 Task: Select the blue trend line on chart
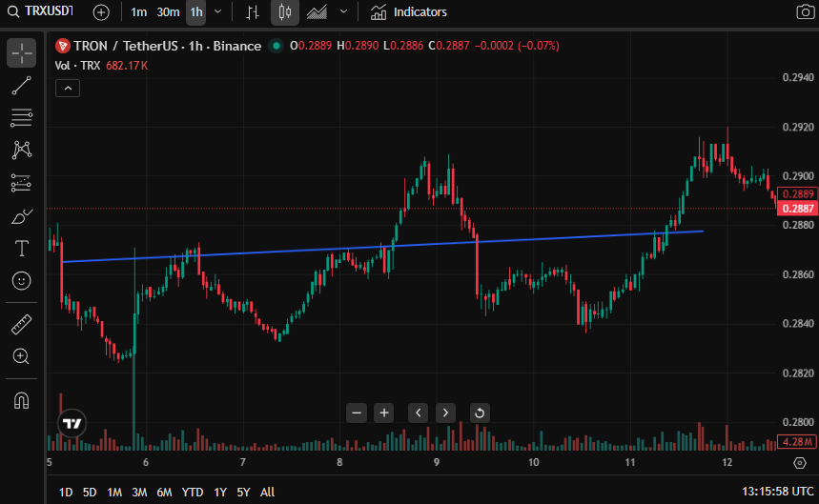click(382, 246)
